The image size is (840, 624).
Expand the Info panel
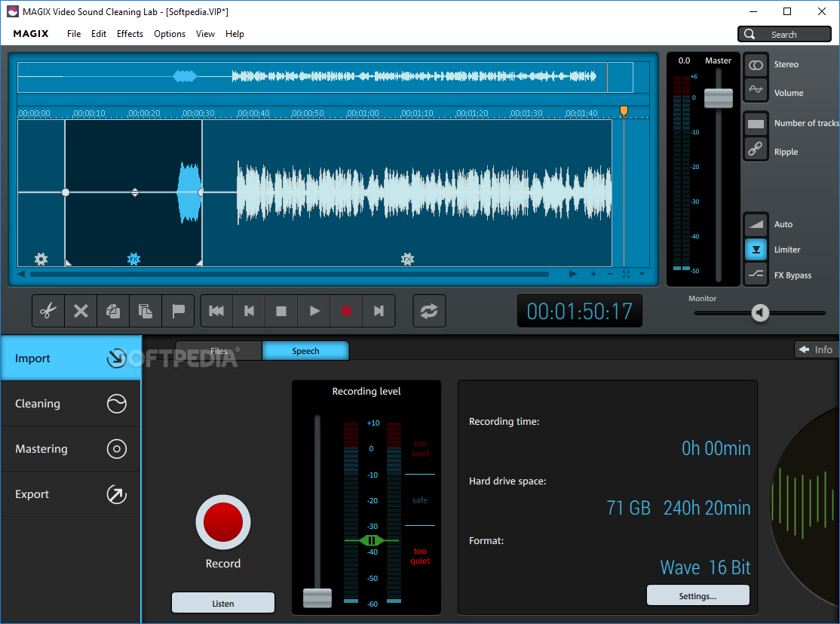coord(816,349)
